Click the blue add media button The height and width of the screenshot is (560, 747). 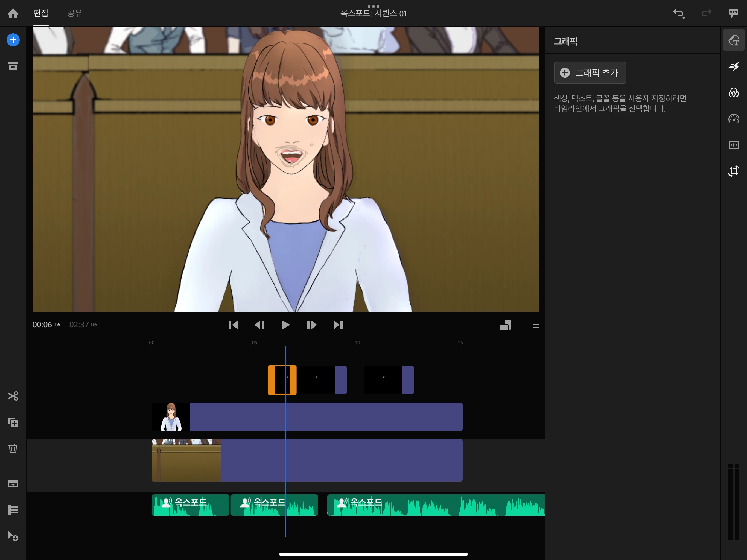[x=13, y=40]
